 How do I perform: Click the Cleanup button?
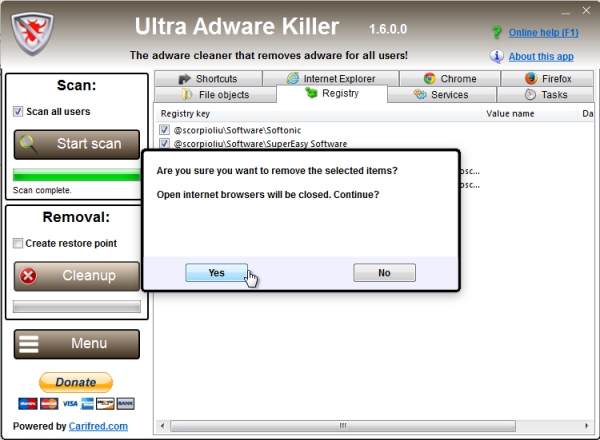click(77, 276)
